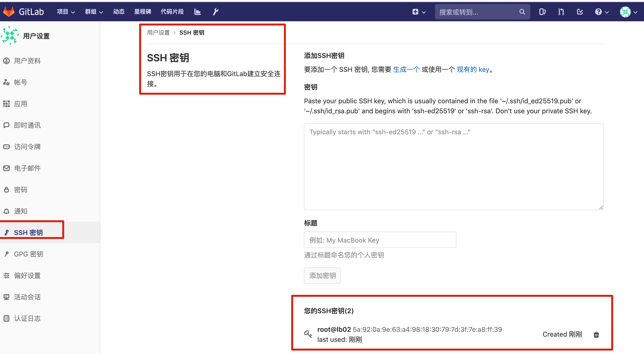Click the root@lb02 key title link
The width and height of the screenshot is (644, 354).
tap(334, 329)
